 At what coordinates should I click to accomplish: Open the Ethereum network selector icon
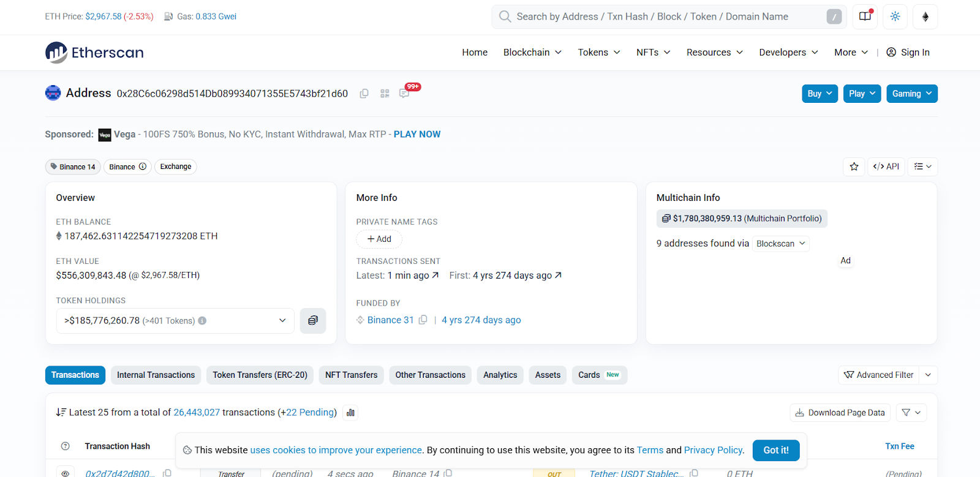click(x=925, y=17)
